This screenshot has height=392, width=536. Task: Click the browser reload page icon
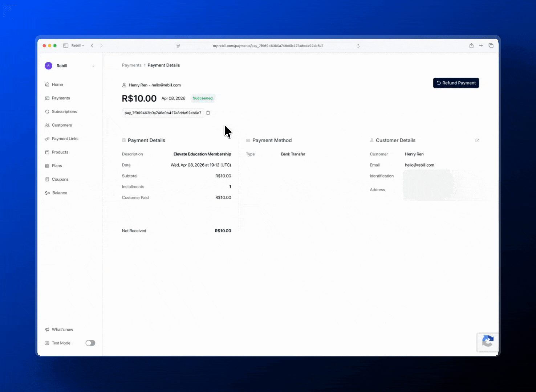358,46
